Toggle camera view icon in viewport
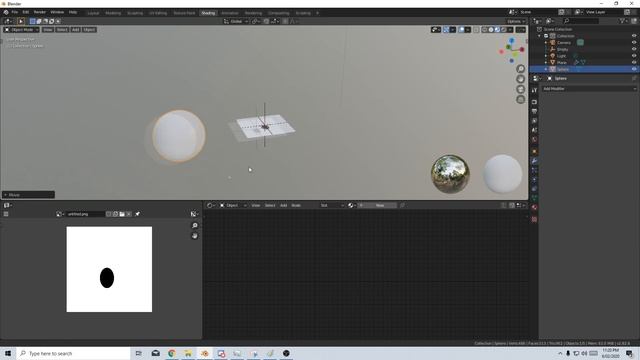This screenshot has width=640, height=360. pos(520,89)
